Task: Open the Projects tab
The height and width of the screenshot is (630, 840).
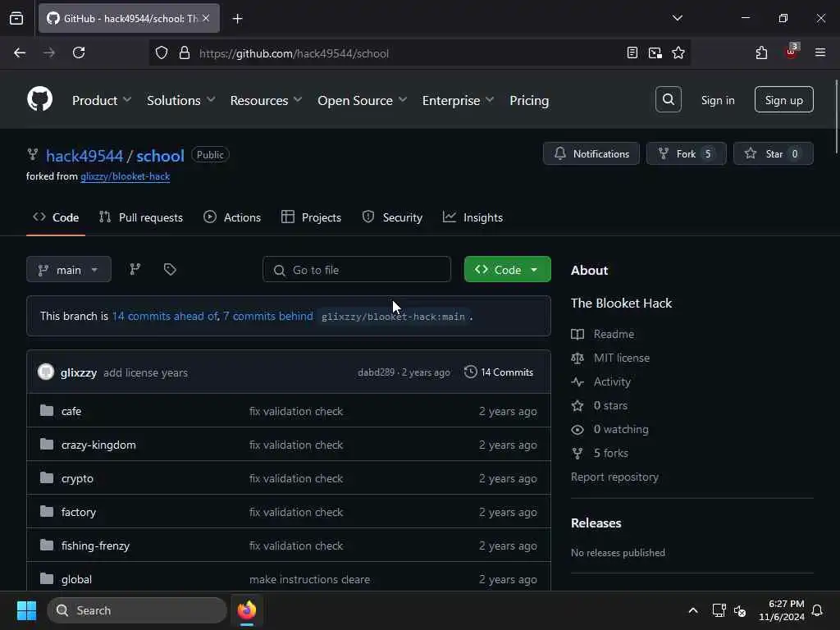Action: coord(311,217)
